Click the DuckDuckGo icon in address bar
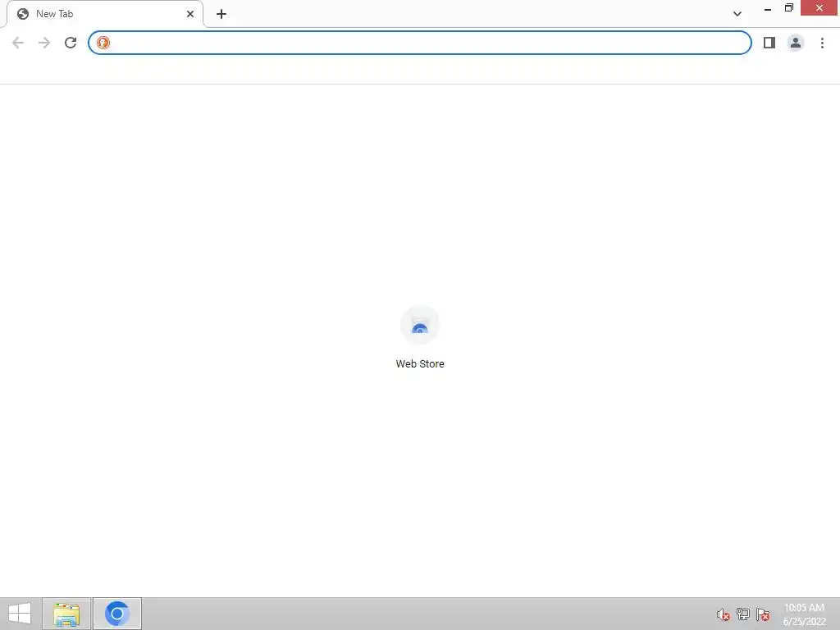840x630 pixels. pos(103,43)
